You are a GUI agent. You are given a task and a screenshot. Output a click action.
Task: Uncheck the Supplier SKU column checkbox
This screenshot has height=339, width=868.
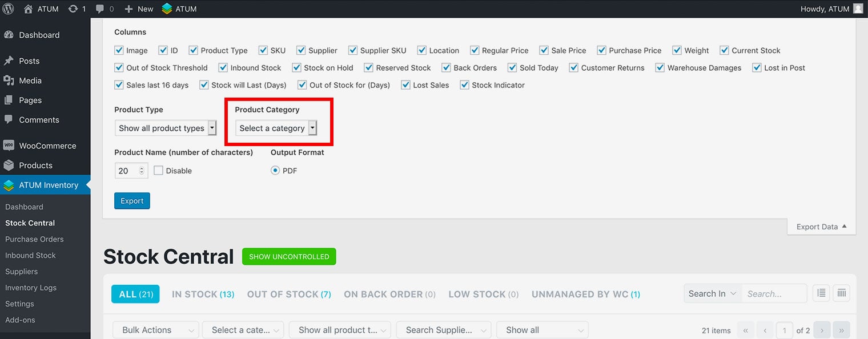[353, 50]
